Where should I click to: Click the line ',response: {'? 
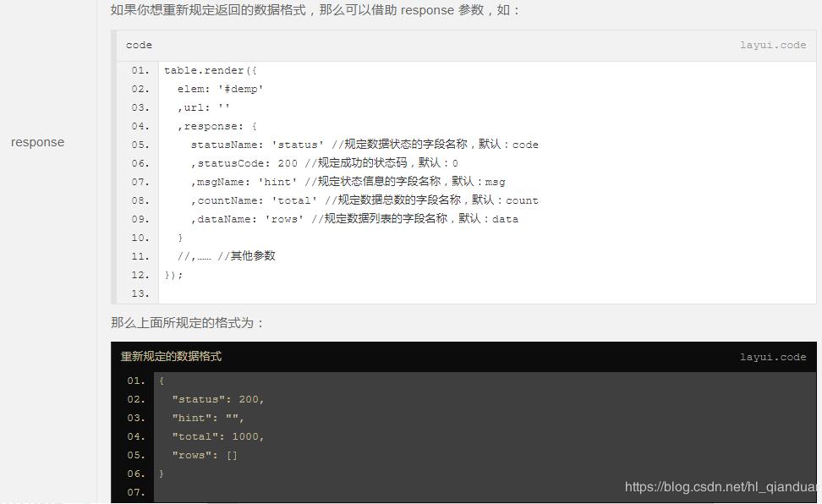[217, 126]
